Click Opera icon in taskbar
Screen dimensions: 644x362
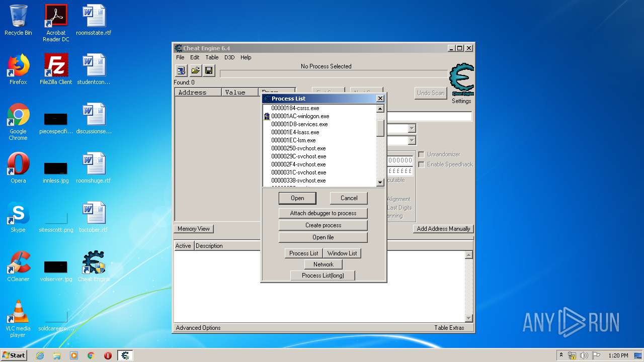108,355
